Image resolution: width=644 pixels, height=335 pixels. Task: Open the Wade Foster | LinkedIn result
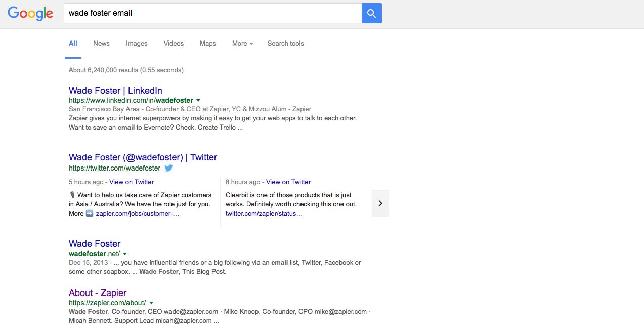[115, 91]
